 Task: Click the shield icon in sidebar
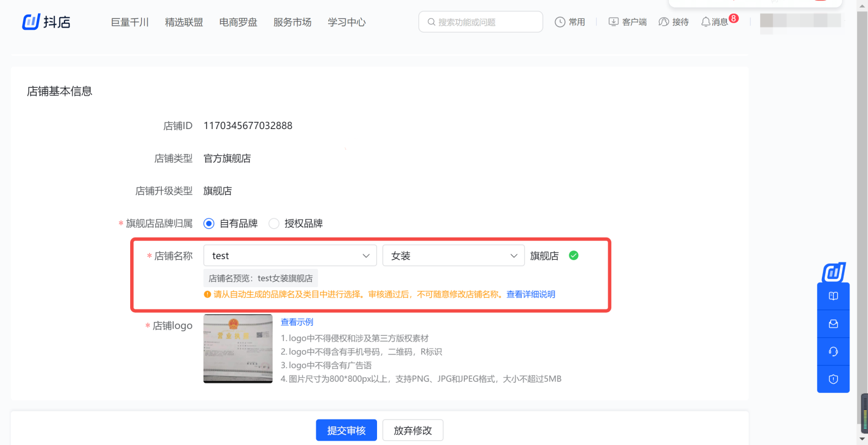833,379
